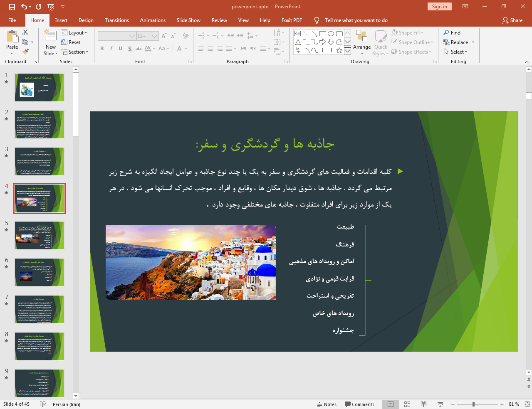532x409 pixels.
Task: Toggle the Comments pane
Action: [x=359, y=404]
